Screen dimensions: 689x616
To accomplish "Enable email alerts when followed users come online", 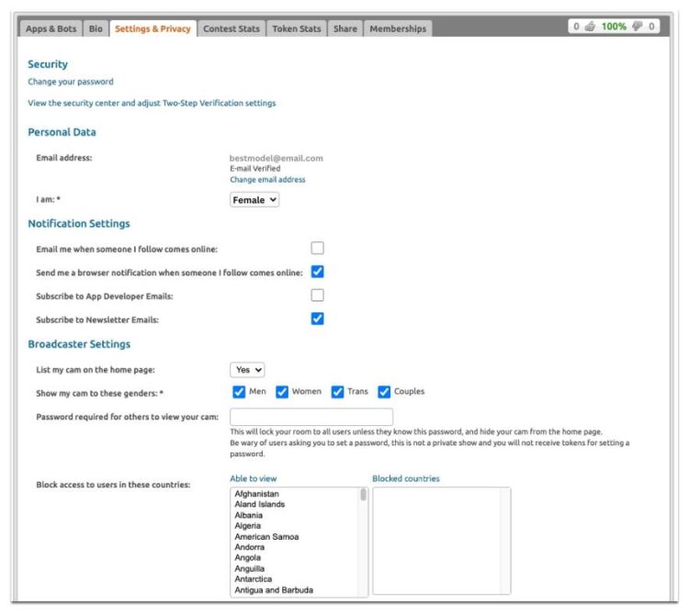I will (x=317, y=248).
